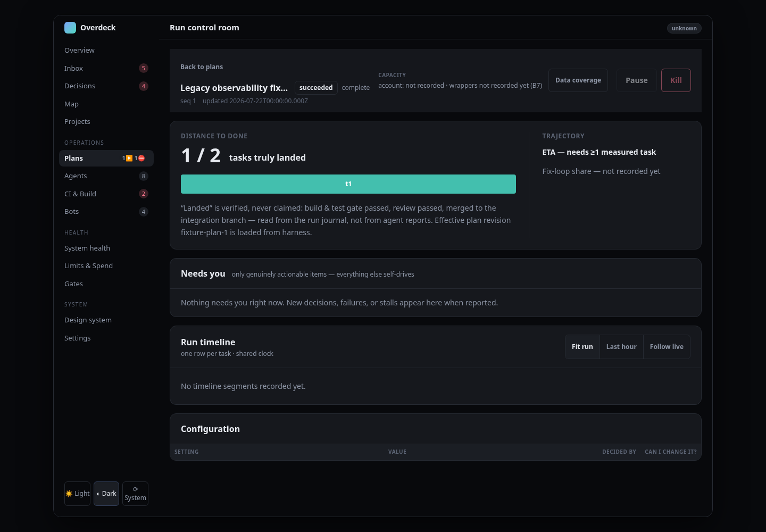Click the ETA — needs ≥1 measured task text
The height and width of the screenshot is (532, 766).
599,152
